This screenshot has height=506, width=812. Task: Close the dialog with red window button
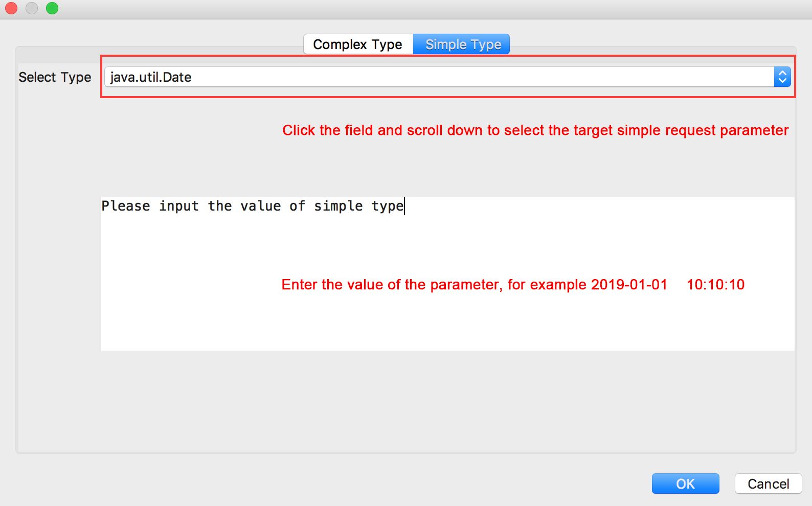coord(11,8)
